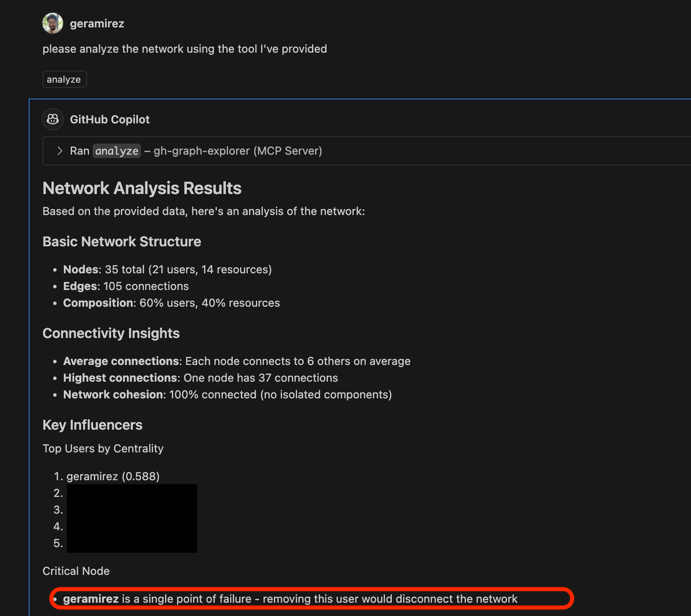
Task: Click the 'Critical Node' label
Action: click(76, 571)
